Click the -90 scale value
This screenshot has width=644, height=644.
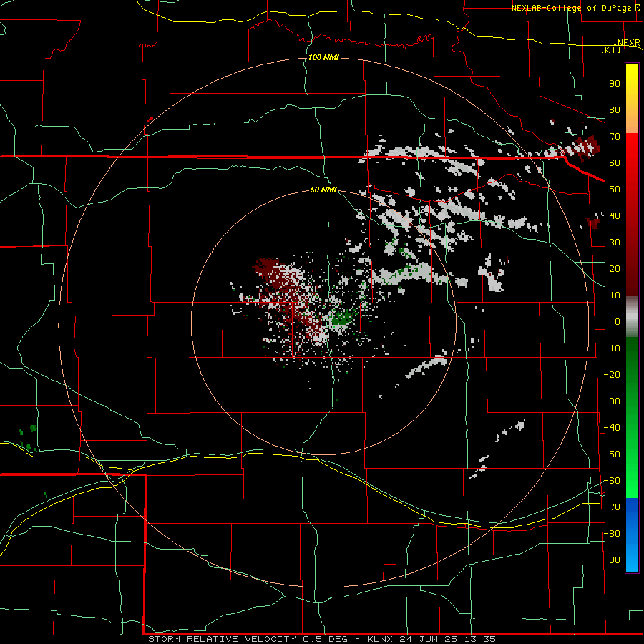612,560
